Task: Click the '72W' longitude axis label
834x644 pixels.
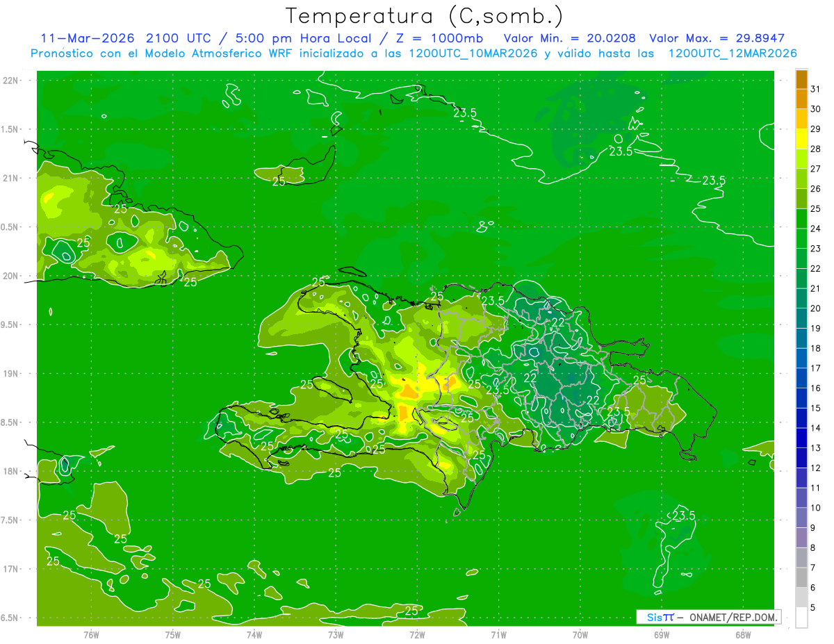Action: [417, 634]
